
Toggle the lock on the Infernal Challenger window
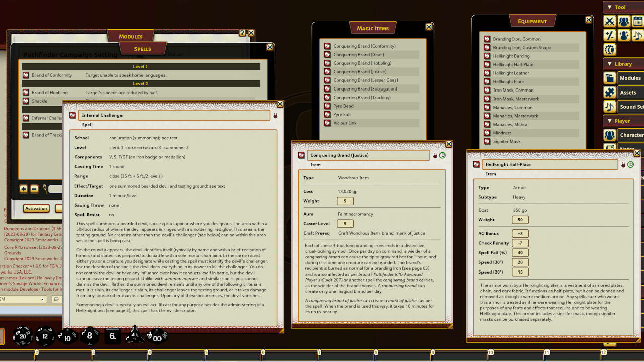(275, 114)
